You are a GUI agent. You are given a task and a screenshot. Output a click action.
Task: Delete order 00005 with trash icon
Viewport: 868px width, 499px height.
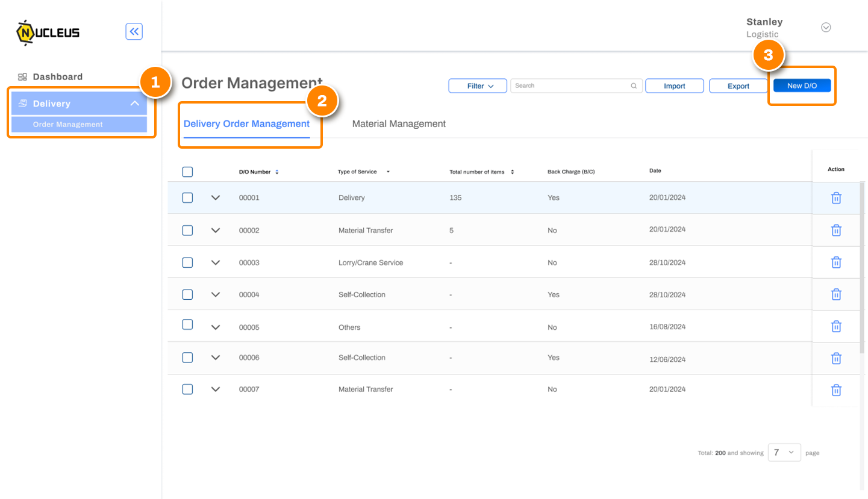click(x=836, y=326)
